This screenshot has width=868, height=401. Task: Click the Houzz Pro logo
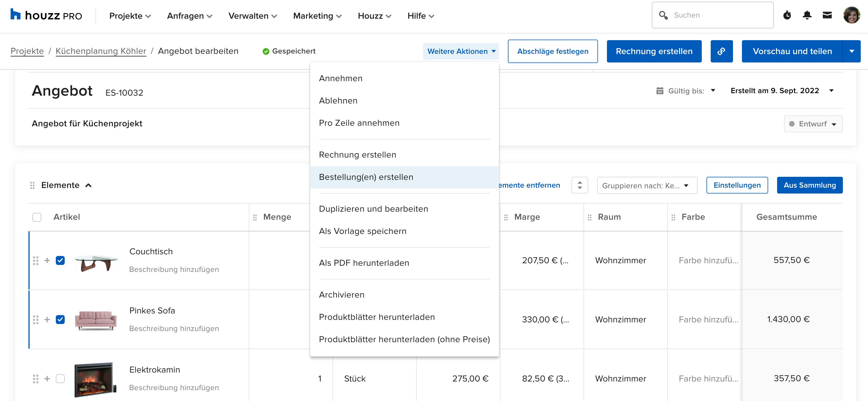[x=46, y=16]
